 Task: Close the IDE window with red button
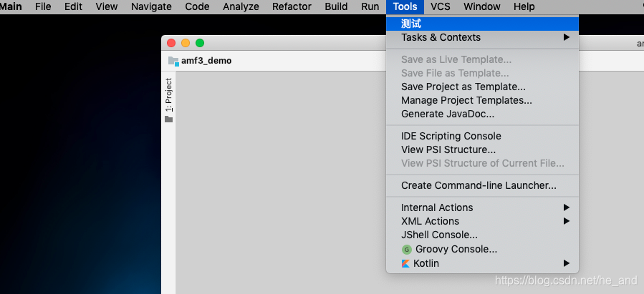tap(171, 43)
